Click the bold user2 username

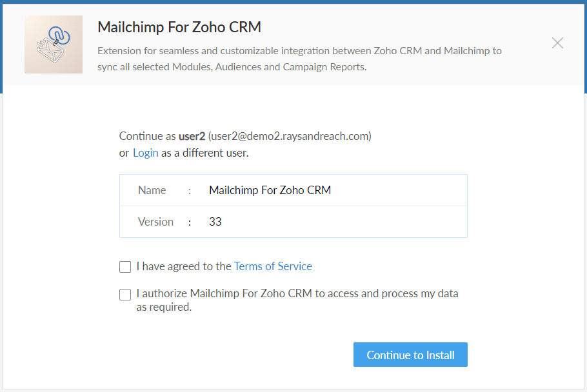[x=192, y=136]
